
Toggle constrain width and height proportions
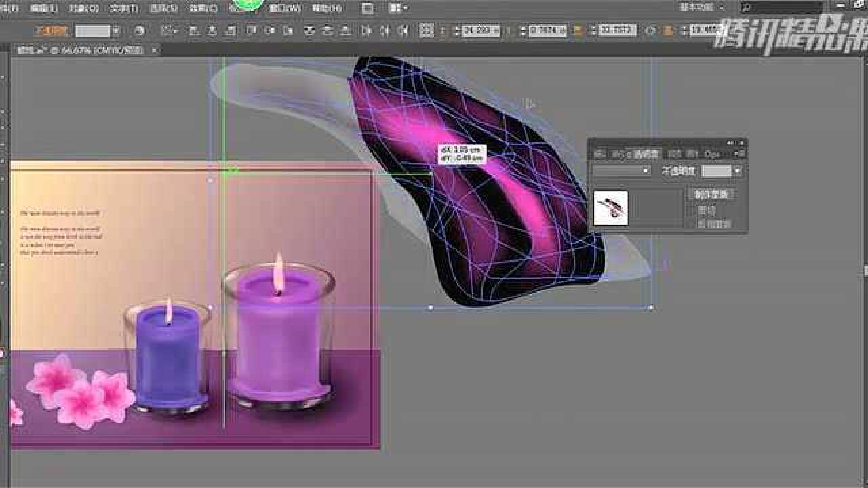point(650,31)
